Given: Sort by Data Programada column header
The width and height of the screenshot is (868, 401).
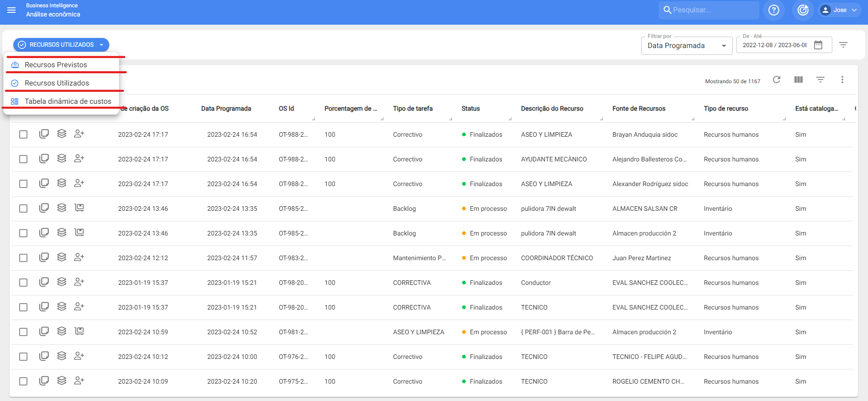Looking at the screenshot, I should [226, 108].
